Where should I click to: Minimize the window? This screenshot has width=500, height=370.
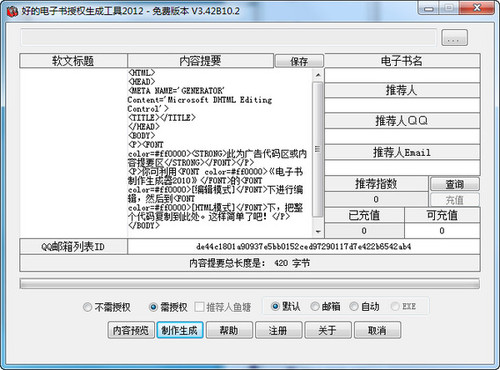pyautogui.click(x=429, y=8)
